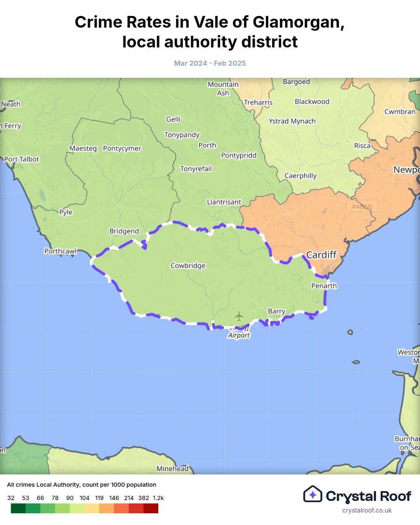The width and height of the screenshot is (420, 525).
Task: Pick the orange legend color swatch
Action: (107, 508)
